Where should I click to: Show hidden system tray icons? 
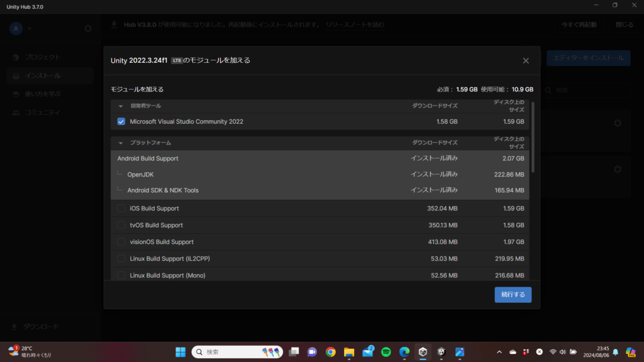(499, 352)
